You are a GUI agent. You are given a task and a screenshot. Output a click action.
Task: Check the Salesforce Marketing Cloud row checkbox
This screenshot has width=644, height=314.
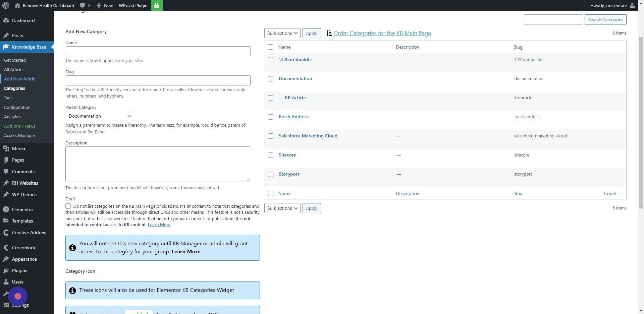click(x=271, y=136)
